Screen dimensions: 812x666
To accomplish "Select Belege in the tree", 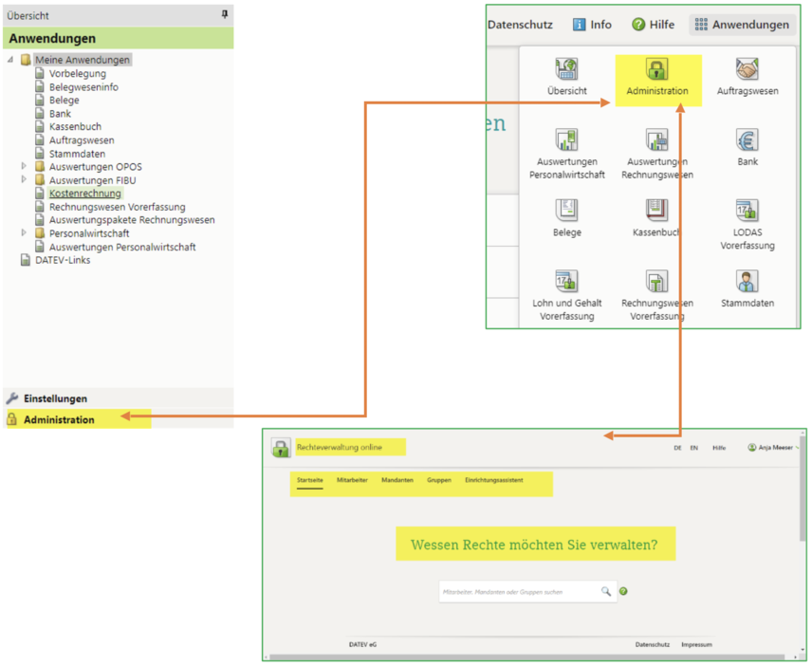I will click(65, 100).
